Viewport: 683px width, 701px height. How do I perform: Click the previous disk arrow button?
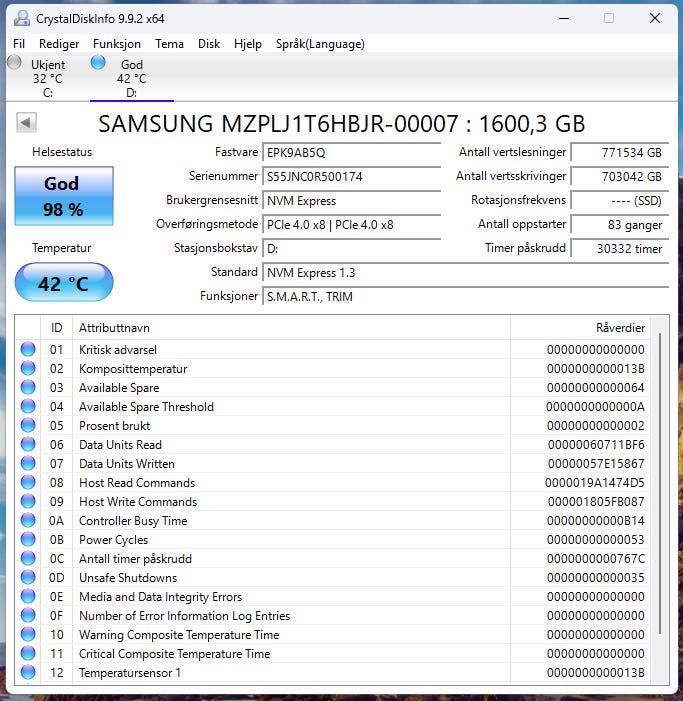click(x=26, y=122)
